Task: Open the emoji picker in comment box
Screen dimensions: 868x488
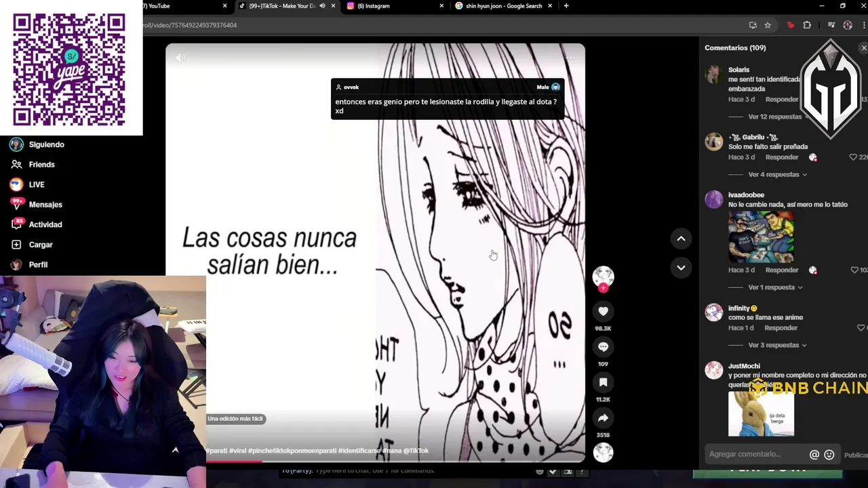Action: click(x=829, y=455)
